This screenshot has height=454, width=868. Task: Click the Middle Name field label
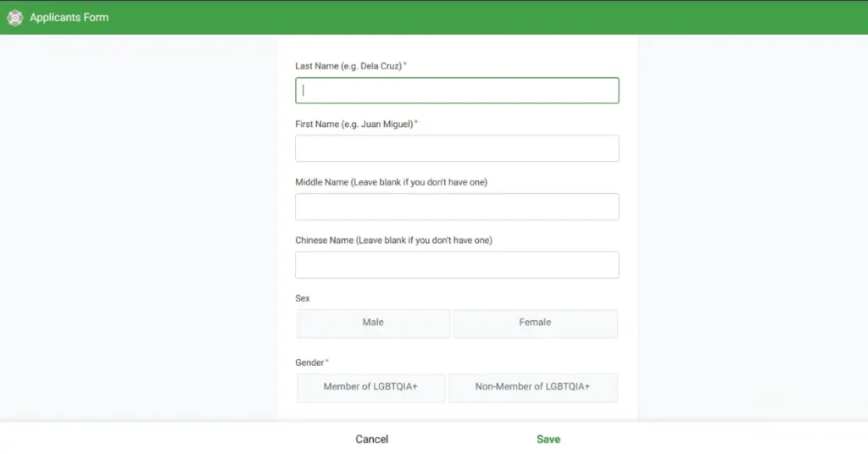[391, 182]
